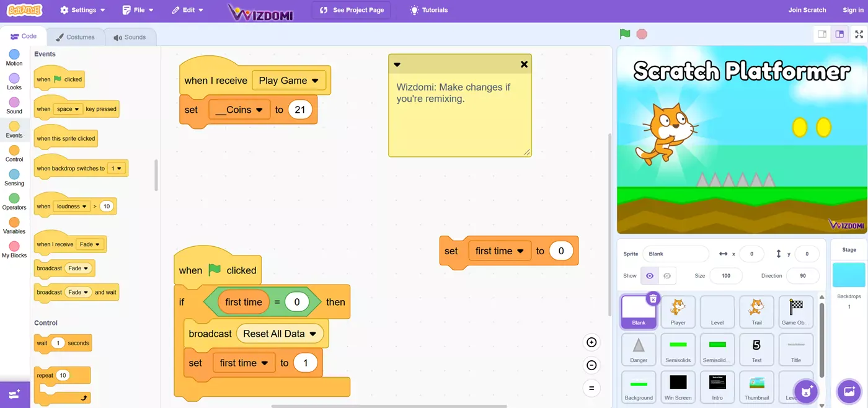Open the Join Scratch link
Image resolution: width=868 pixels, height=408 pixels.
(x=807, y=10)
